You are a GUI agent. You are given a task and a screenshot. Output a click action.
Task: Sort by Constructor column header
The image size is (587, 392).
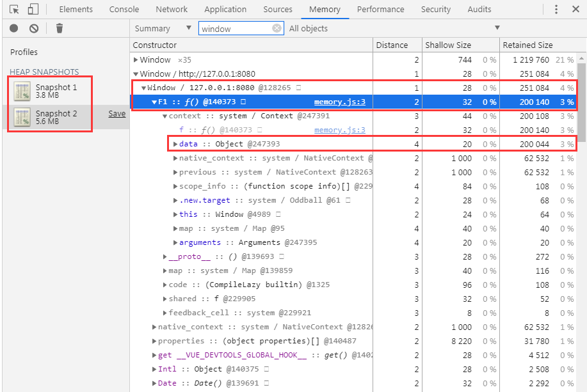pyautogui.click(x=251, y=45)
